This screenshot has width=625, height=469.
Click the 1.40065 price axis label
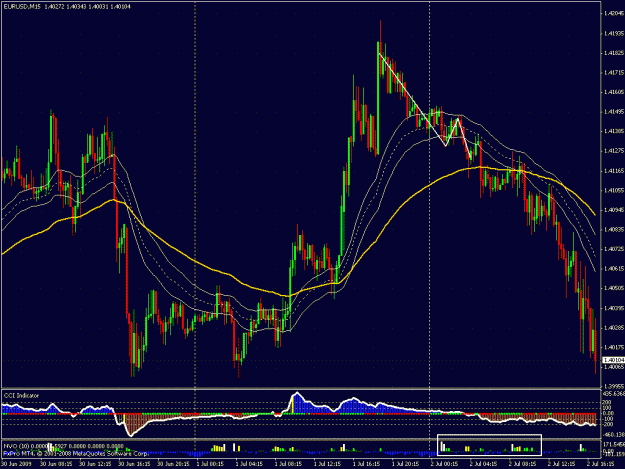coord(614,367)
